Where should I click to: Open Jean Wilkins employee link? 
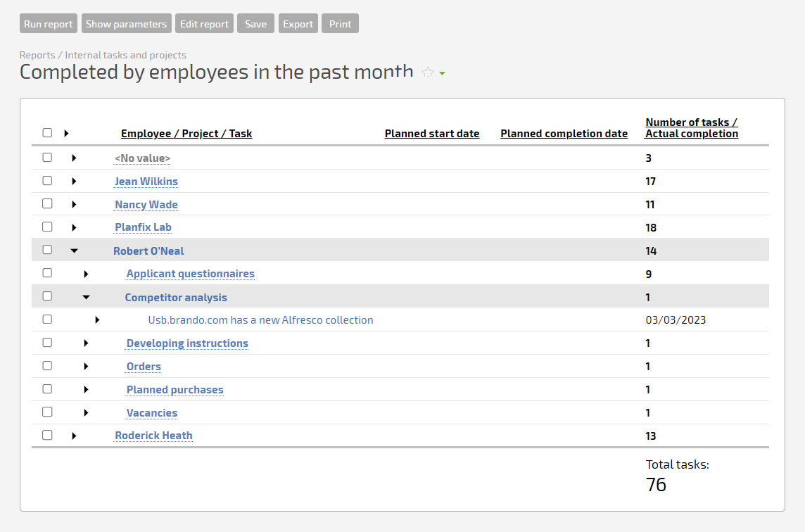tap(146, 182)
